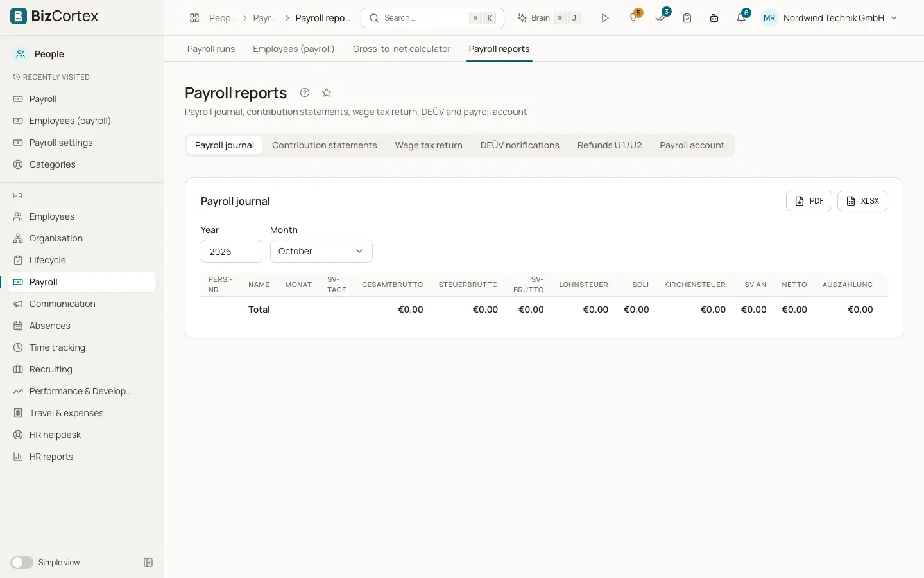Image resolution: width=924 pixels, height=578 pixels.
Task: Open the Wage tax return sub-tab
Action: [x=429, y=145]
